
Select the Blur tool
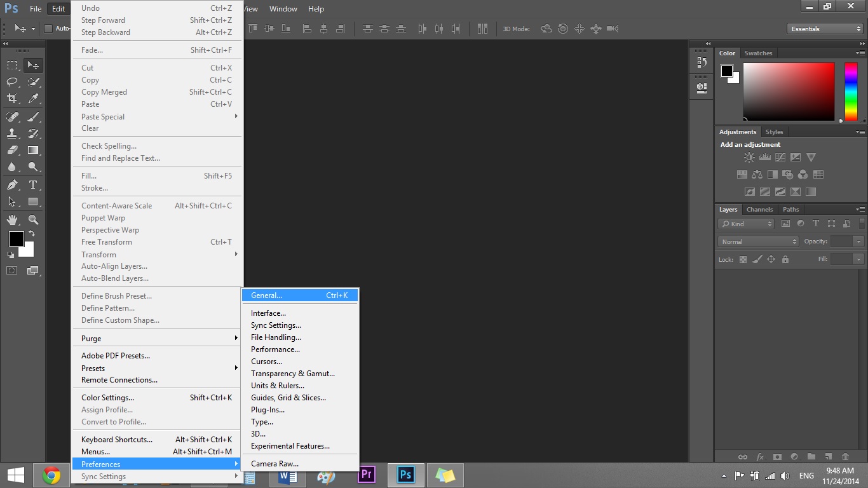12,167
